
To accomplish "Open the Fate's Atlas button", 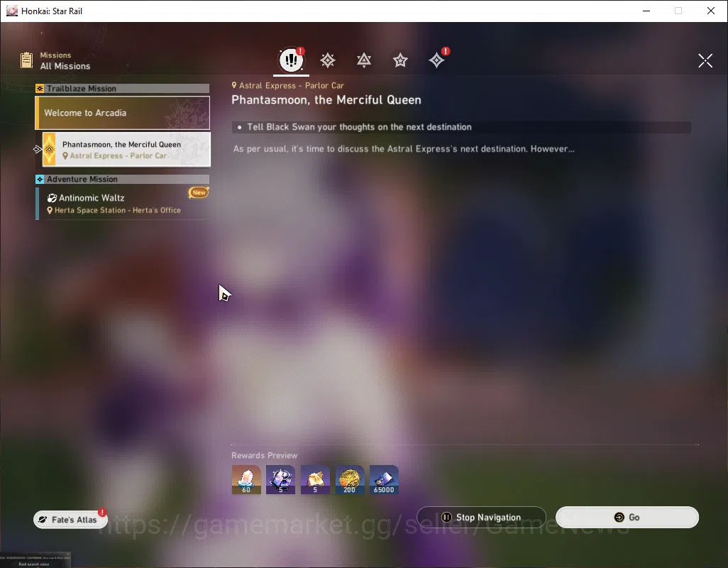I will click(70, 519).
